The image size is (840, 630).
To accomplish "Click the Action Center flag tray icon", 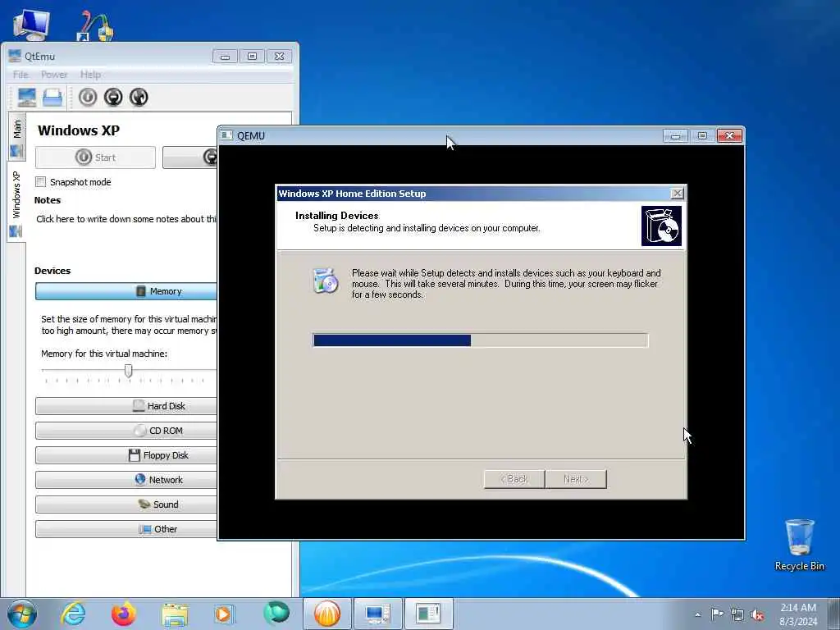I will click(717, 614).
